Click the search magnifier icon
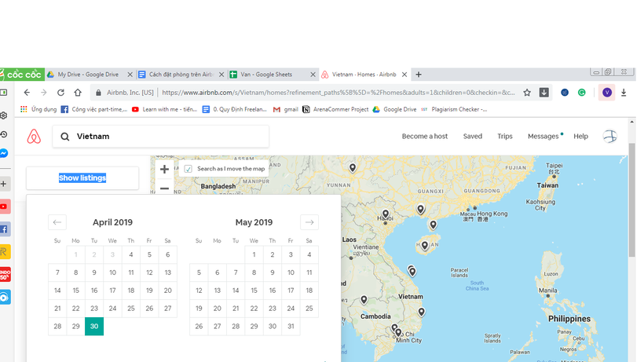Screen dimensions: 644x362 [65, 137]
